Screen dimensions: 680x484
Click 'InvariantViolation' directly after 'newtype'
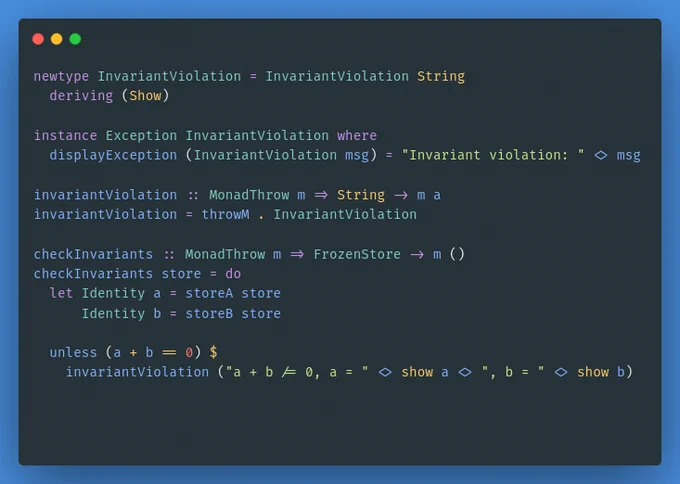tap(169, 76)
